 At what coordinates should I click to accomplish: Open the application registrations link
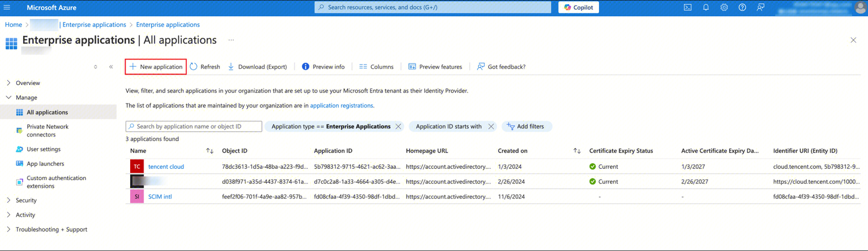coord(341,106)
